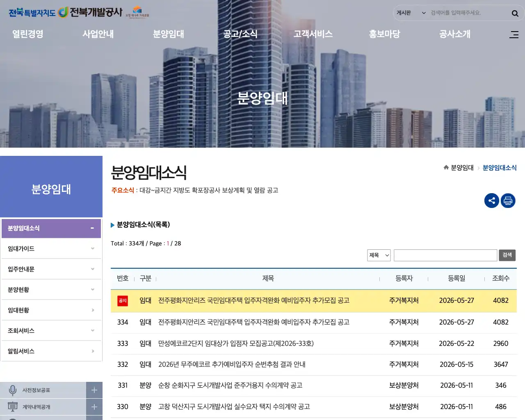Open the hamburger full menu icon
The image size is (525, 420).
coord(514,34)
